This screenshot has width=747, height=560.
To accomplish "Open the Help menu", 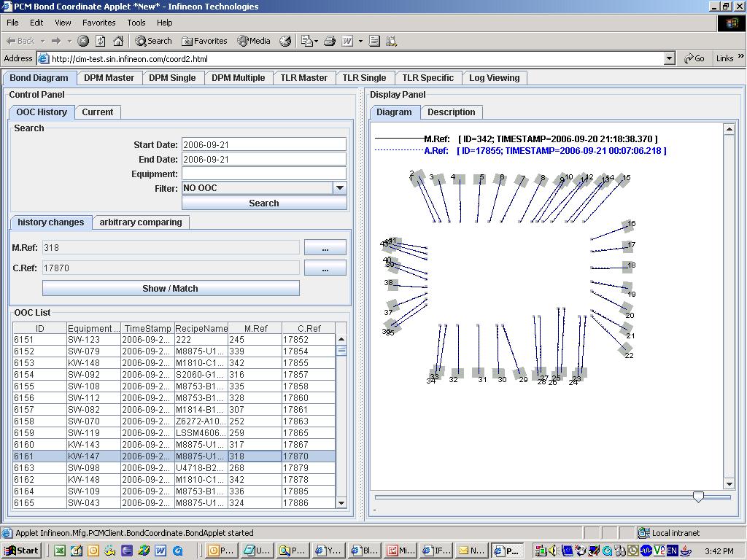I will [164, 23].
